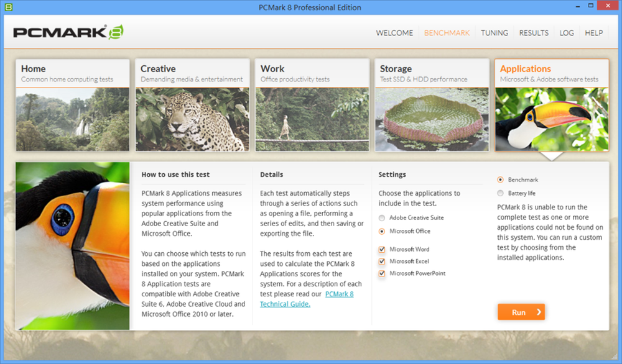Click the PCMark 8 app icon in title bar
622x364 pixels.
point(8,7)
